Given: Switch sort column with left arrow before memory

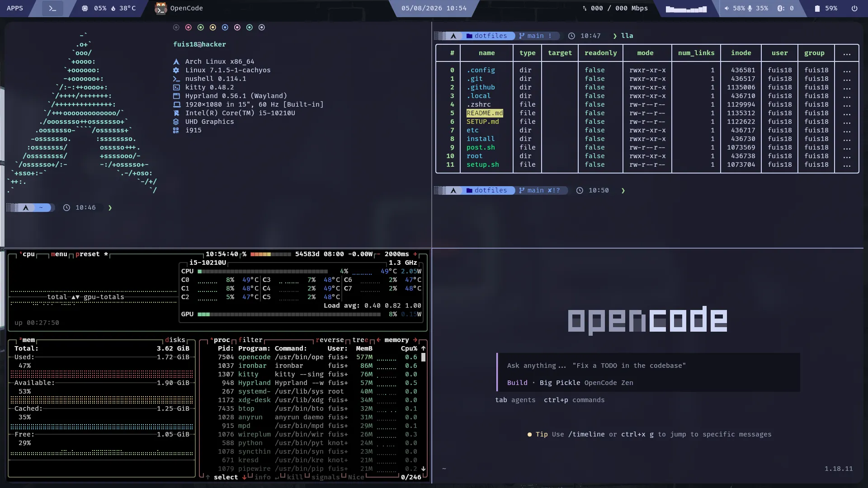Looking at the screenshot, I should pos(378,340).
